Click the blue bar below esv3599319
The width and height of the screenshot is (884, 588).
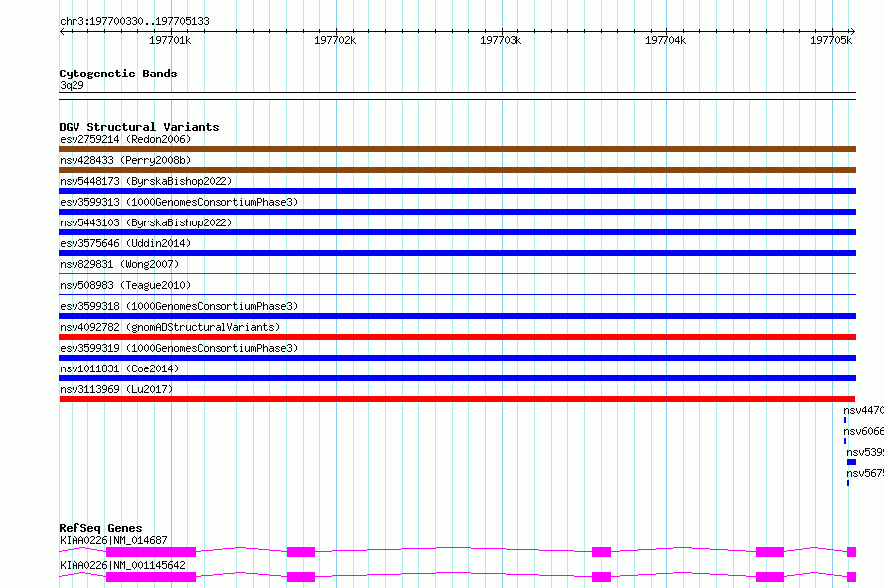tap(457, 358)
